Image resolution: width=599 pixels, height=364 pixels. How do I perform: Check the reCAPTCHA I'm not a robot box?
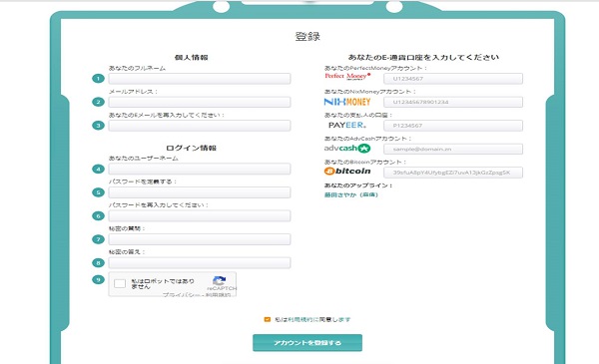tap(120, 283)
